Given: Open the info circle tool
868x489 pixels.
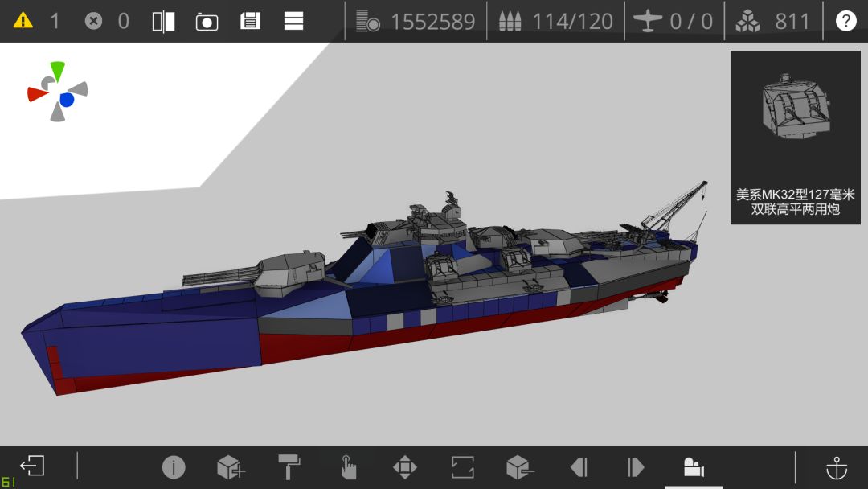Looking at the screenshot, I should (174, 466).
